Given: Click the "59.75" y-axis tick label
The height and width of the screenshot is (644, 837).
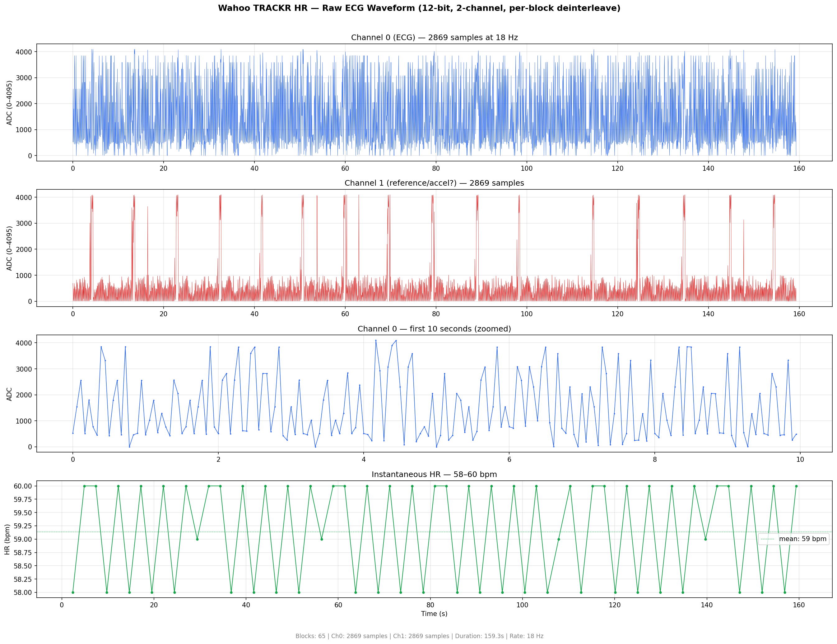Looking at the screenshot, I should click(24, 499).
